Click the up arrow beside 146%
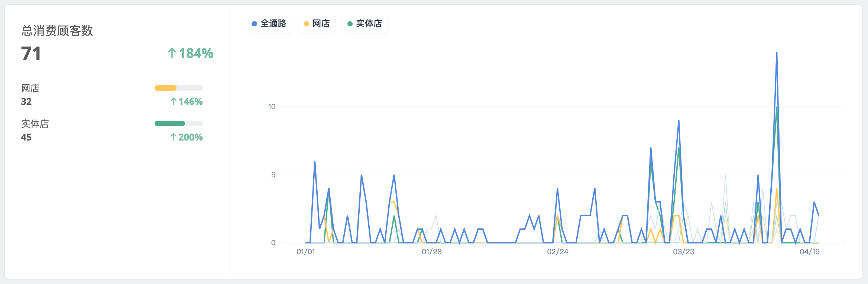The image size is (868, 284). pos(174,101)
